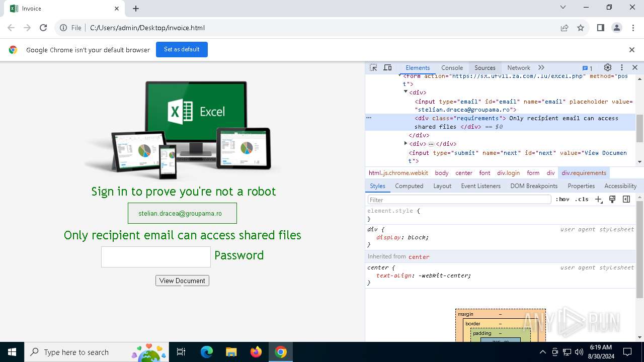The image size is (644, 362).
Task: Click Set as default button
Action: pyautogui.click(x=182, y=49)
